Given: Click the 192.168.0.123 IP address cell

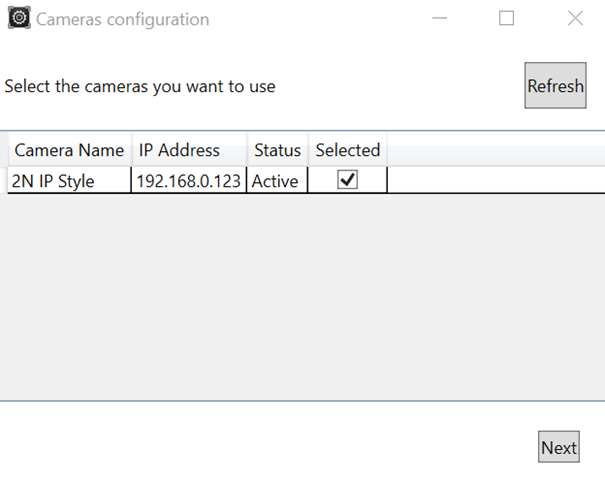Looking at the screenshot, I should click(x=188, y=181).
